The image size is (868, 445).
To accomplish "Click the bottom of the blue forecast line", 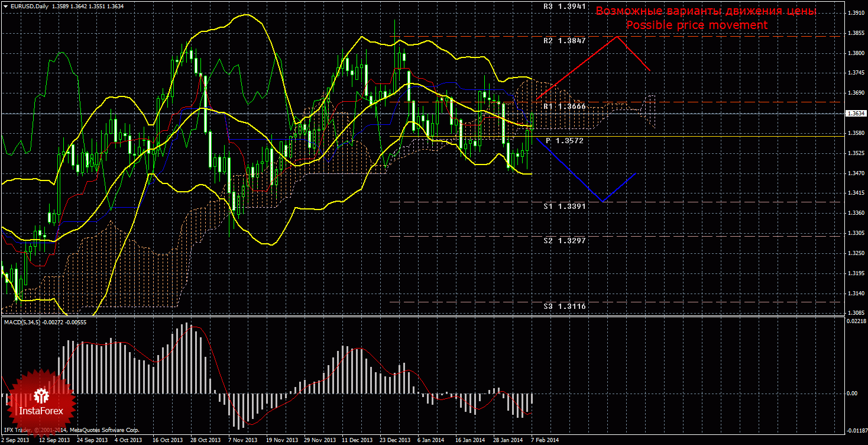I will (x=603, y=202).
